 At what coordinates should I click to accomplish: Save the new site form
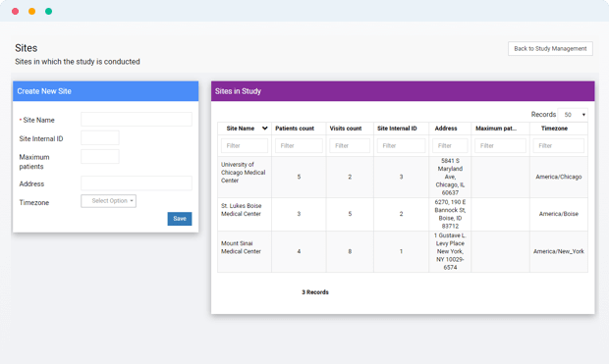tap(180, 219)
